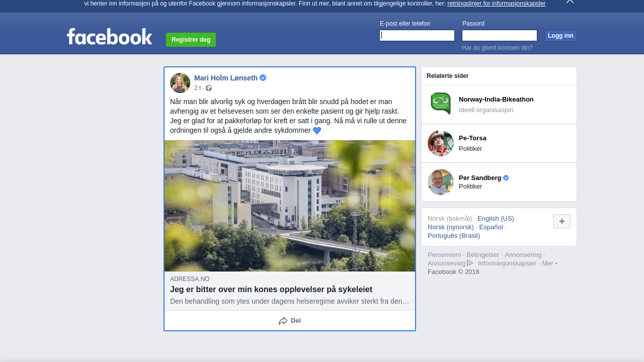This screenshot has height=362, width=644.
Task: Click the verified badge next to Mari Holm Lønseth
Action: coord(263,78)
